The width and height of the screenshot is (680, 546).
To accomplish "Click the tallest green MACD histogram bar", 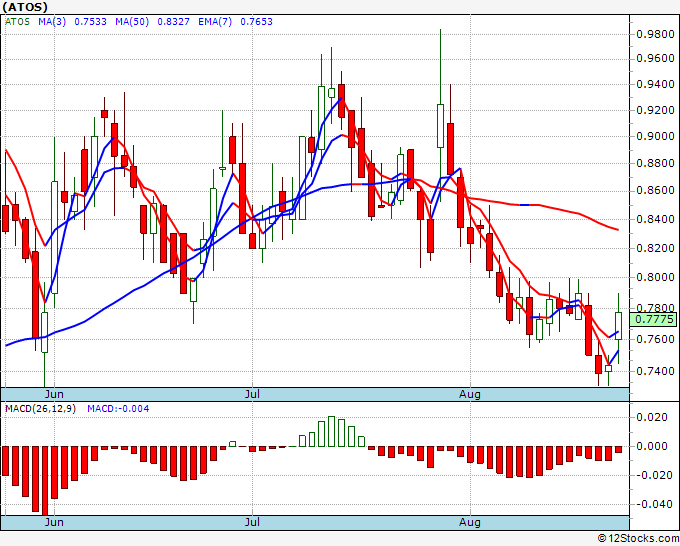I will tap(331, 432).
